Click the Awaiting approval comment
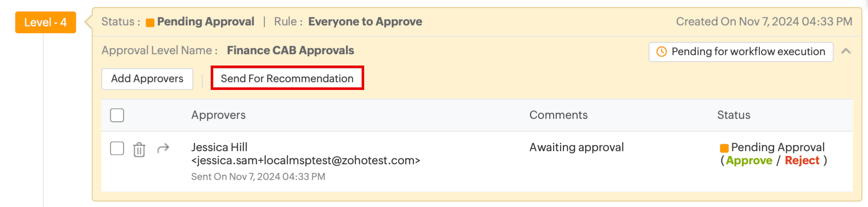The height and width of the screenshot is (207, 868). [576, 148]
